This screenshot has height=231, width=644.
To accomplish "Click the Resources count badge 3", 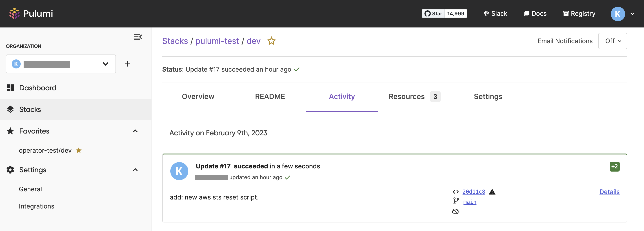I will point(435,97).
